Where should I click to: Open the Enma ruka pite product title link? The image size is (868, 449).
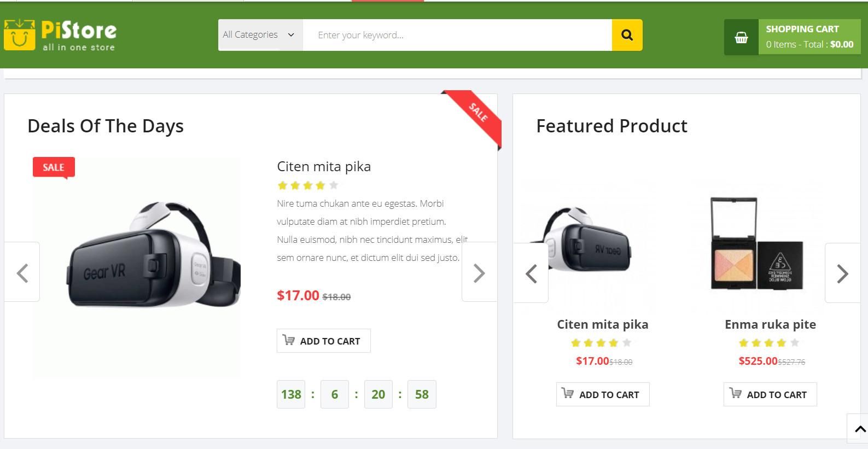point(770,324)
